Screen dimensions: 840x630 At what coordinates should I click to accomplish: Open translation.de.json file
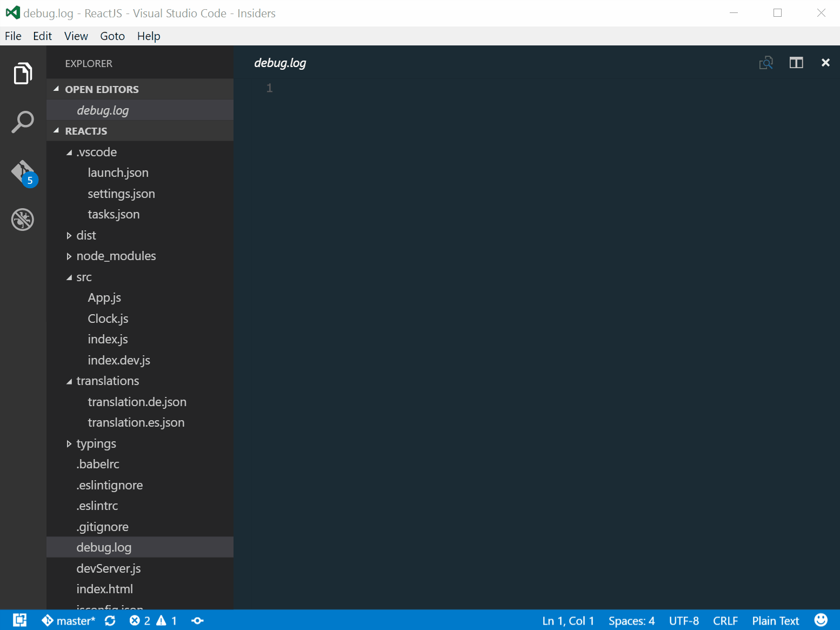tap(140, 402)
